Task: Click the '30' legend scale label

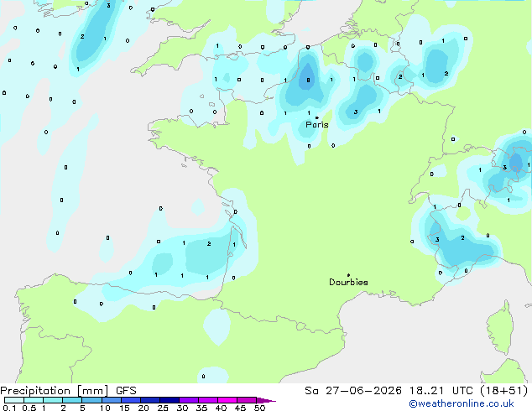Action: click(182, 408)
